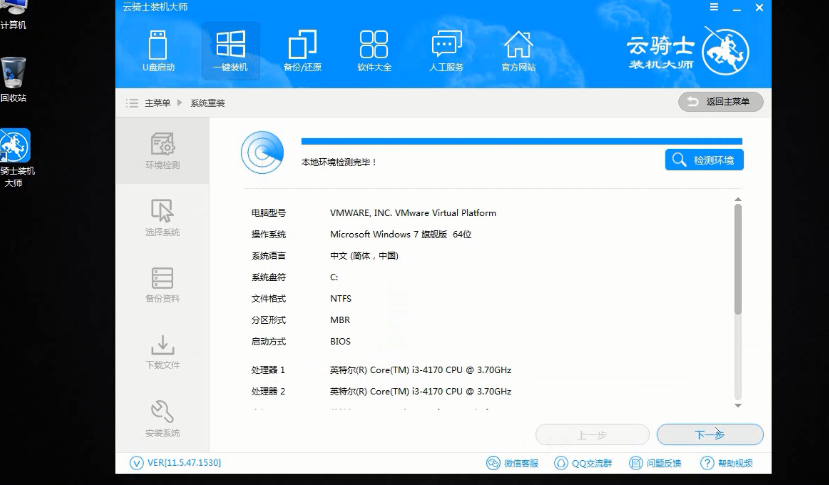Open 计算机 desktop icon
This screenshot has width=829, height=485.
13,15
